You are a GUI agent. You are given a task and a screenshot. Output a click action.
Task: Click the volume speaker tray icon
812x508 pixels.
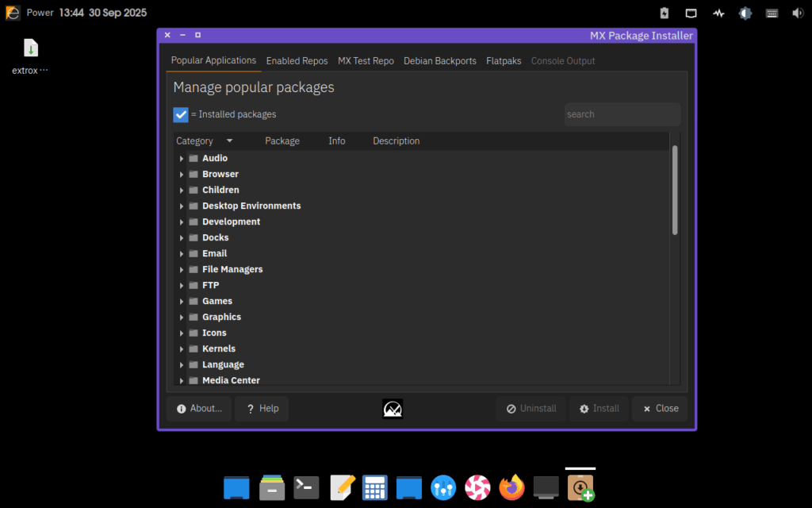pyautogui.click(x=798, y=13)
